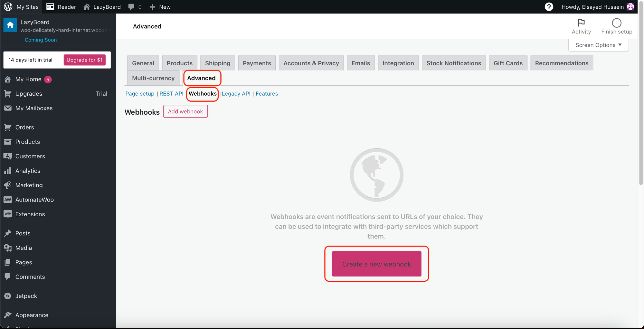The height and width of the screenshot is (329, 644).
Task: Click the Marketing megaphone icon
Action: (x=8, y=185)
